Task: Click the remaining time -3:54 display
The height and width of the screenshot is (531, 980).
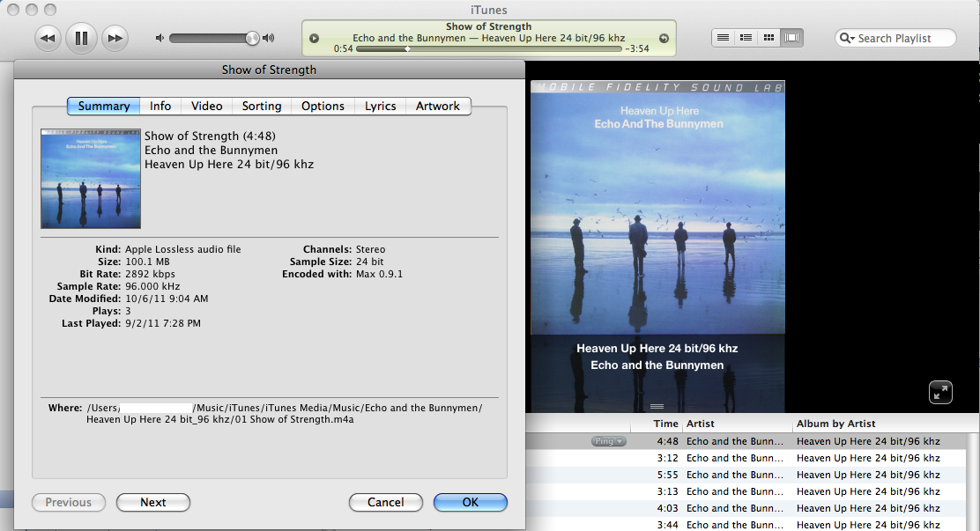Action: click(x=637, y=48)
